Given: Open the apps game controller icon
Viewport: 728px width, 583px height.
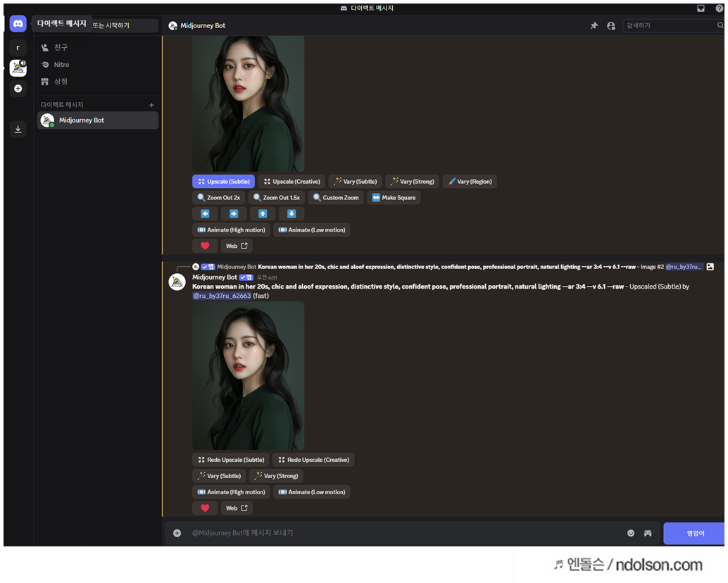Looking at the screenshot, I should click(648, 533).
